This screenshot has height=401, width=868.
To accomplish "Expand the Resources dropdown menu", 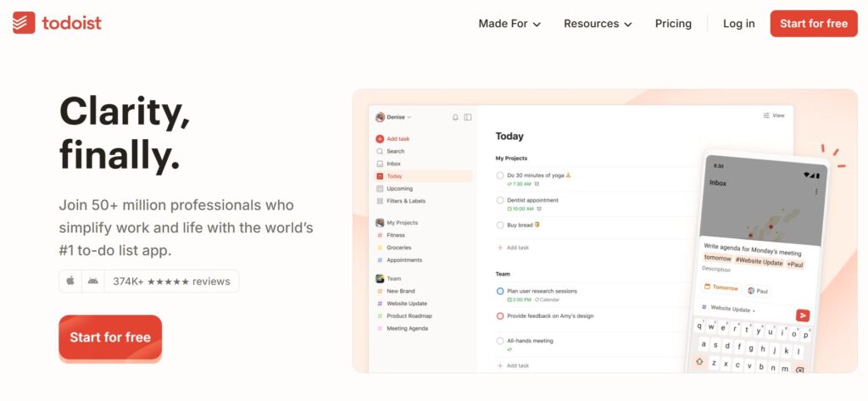I will pos(598,23).
